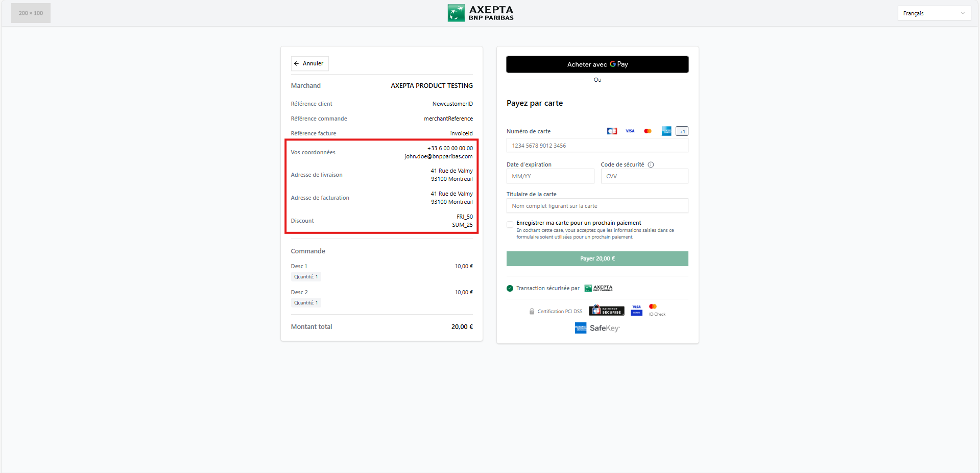The width and height of the screenshot is (980, 473).
Task: Click the MM/YY expiration date field
Action: pyautogui.click(x=550, y=176)
